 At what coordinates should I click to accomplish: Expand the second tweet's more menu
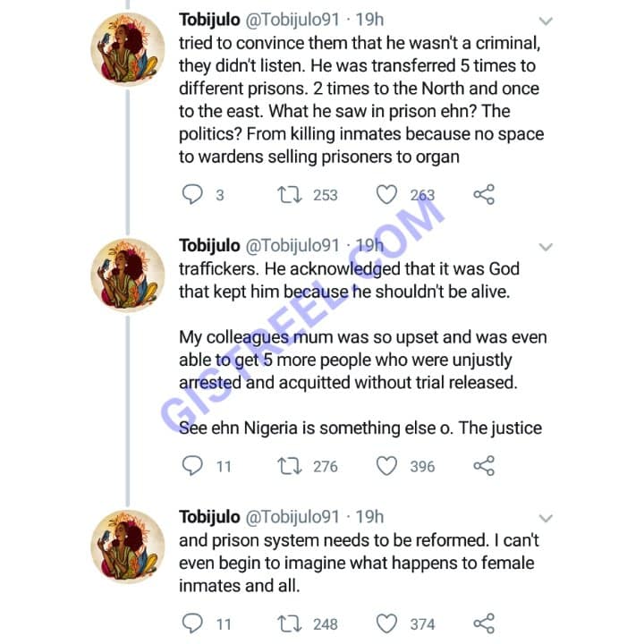[546, 247]
